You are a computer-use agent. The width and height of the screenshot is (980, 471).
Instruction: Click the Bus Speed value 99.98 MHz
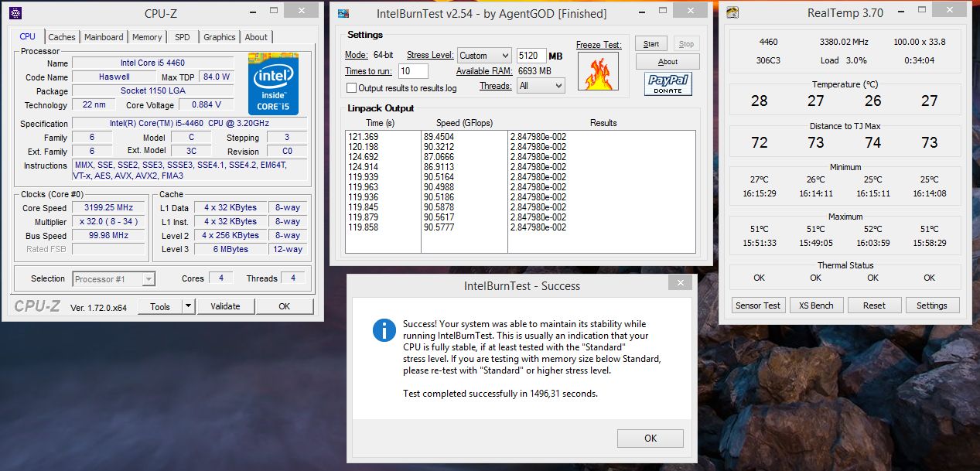tap(108, 236)
